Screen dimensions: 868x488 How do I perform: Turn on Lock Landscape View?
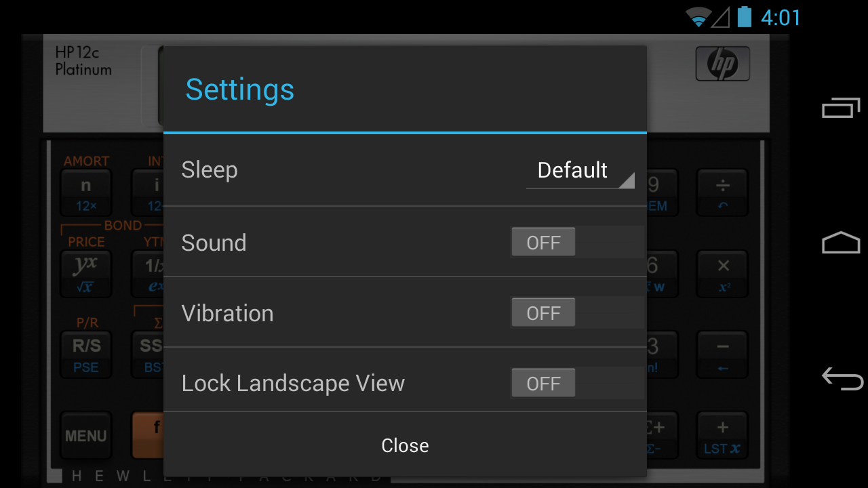pos(576,384)
